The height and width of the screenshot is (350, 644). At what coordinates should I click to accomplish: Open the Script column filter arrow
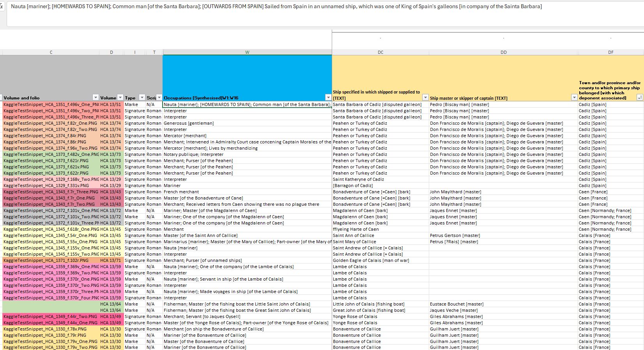pyautogui.click(x=159, y=97)
